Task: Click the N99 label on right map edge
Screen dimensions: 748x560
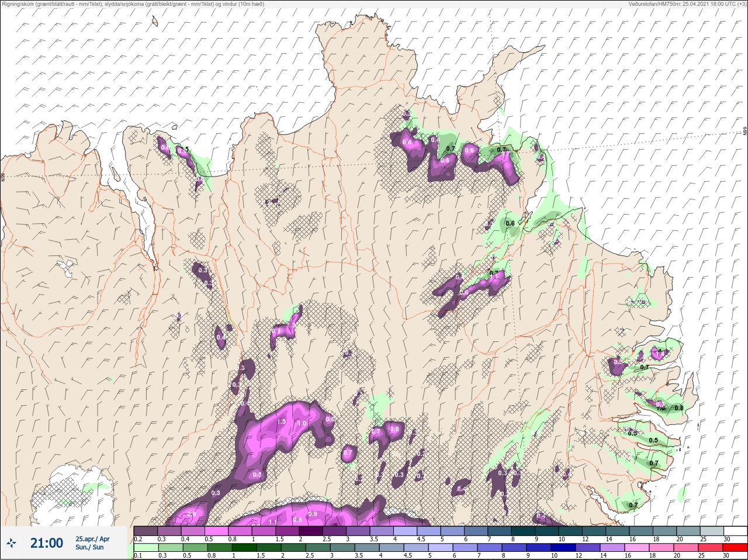Action: [x=745, y=132]
